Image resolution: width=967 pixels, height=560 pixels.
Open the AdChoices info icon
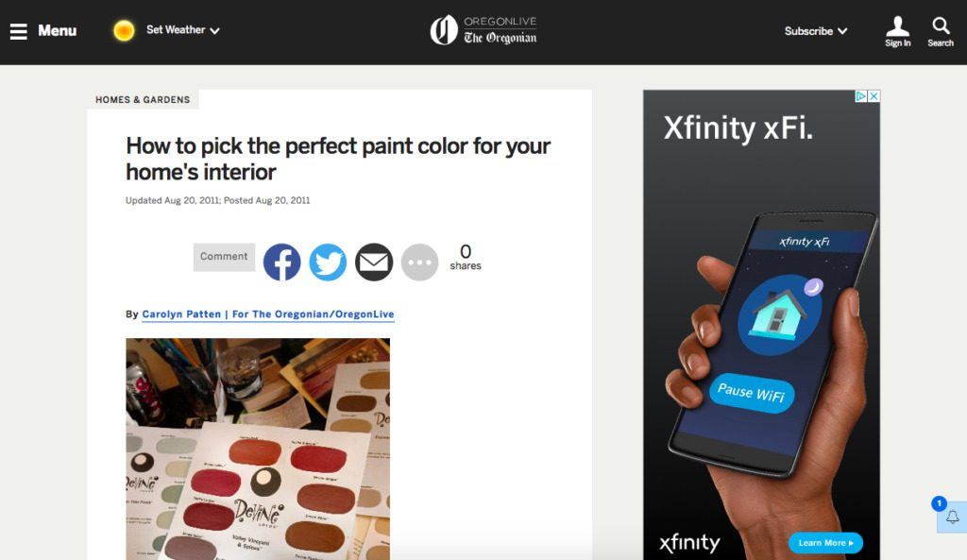point(861,96)
